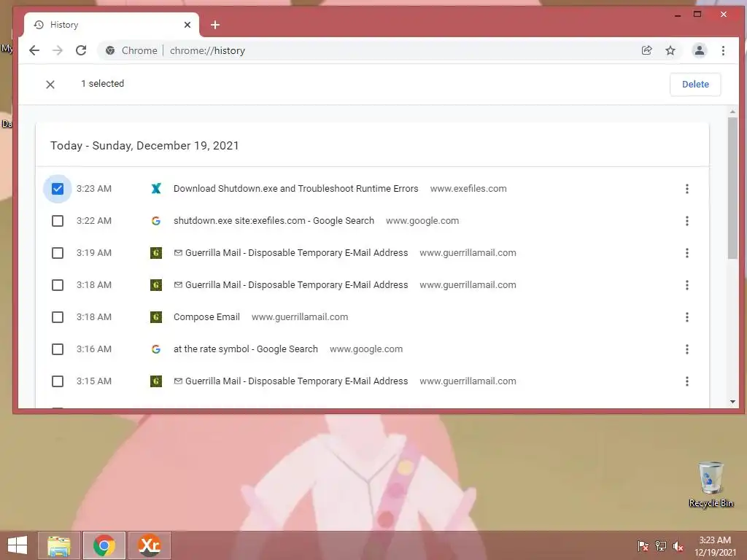The image size is (747, 560).
Task: Open more actions for Compose Email entry
Action: (687, 317)
